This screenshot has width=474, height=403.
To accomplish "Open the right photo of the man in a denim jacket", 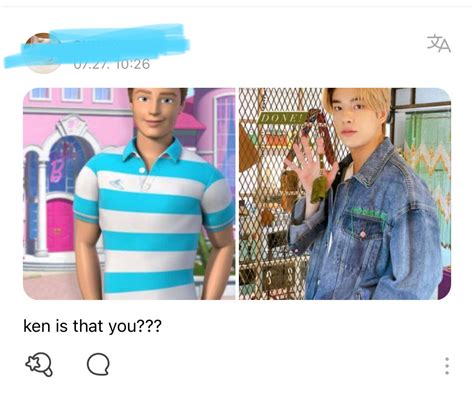I will tap(345, 194).
